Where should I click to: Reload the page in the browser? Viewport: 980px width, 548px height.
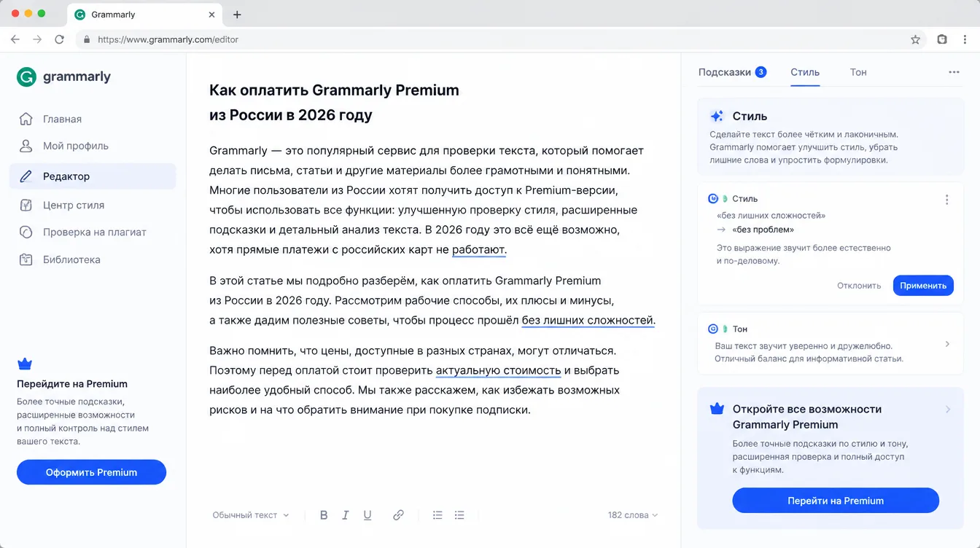[x=60, y=39]
